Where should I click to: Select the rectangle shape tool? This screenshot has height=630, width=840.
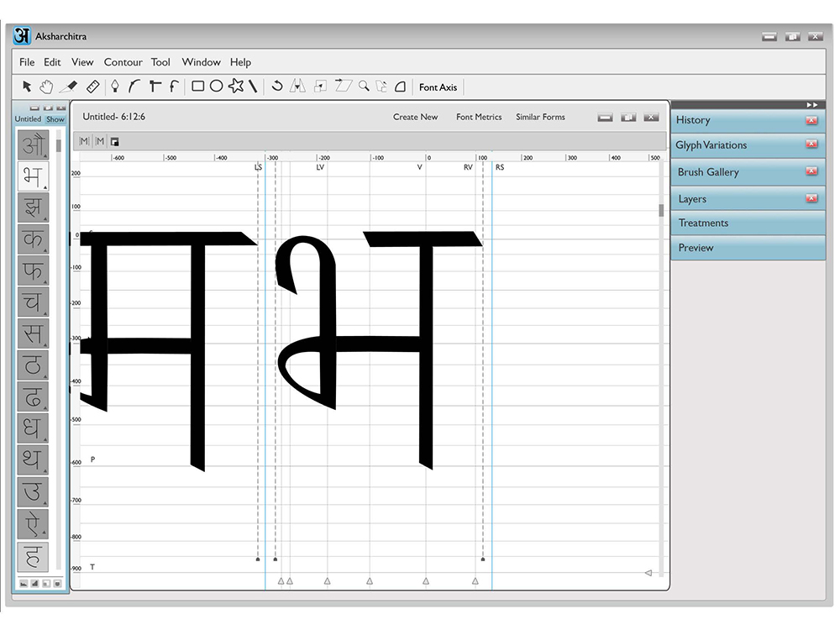(197, 87)
